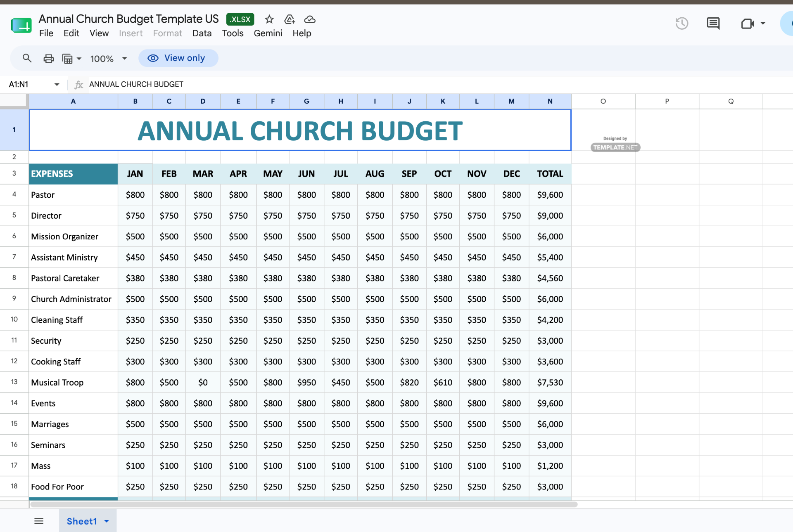Open the comments panel icon
The width and height of the screenshot is (793, 532).
[713, 24]
